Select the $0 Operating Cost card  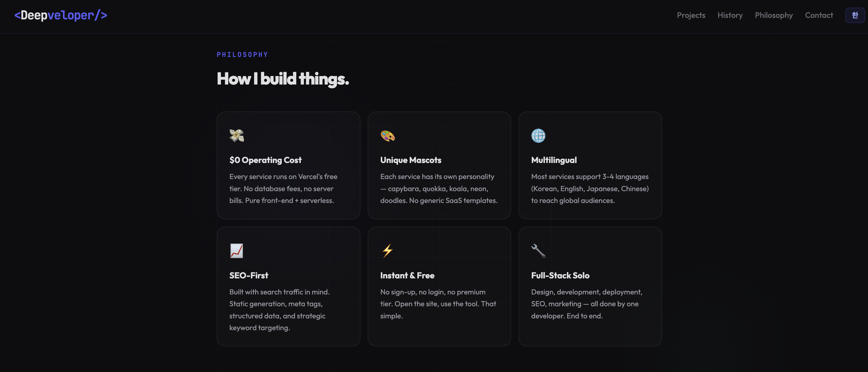click(x=288, y=165)
